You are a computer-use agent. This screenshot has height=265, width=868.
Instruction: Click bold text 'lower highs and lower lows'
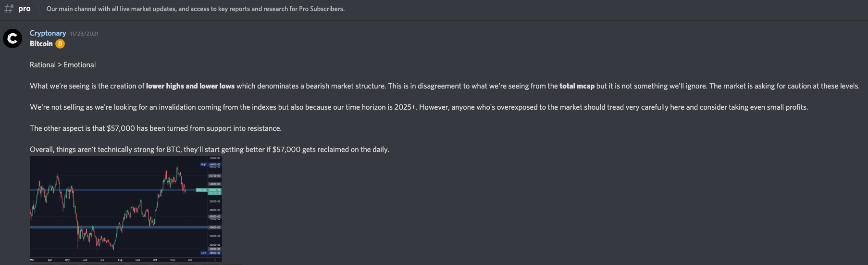190,86
